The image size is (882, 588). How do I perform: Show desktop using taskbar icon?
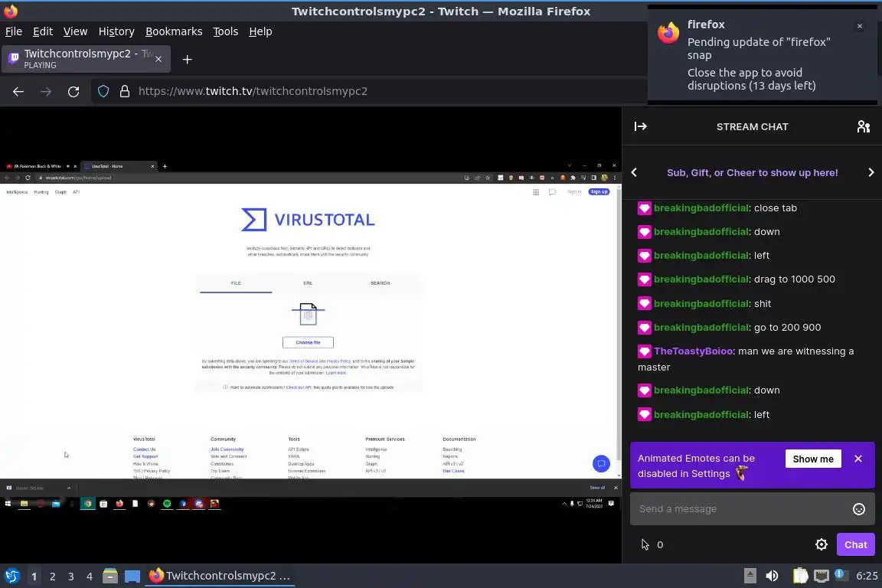pyautogui.click(x=132, y=576)
